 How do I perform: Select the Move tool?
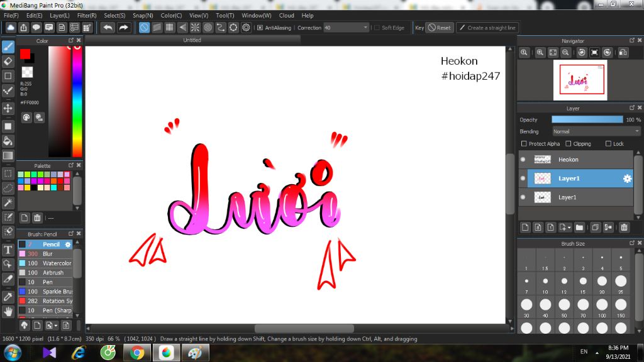tap(8, 108)
